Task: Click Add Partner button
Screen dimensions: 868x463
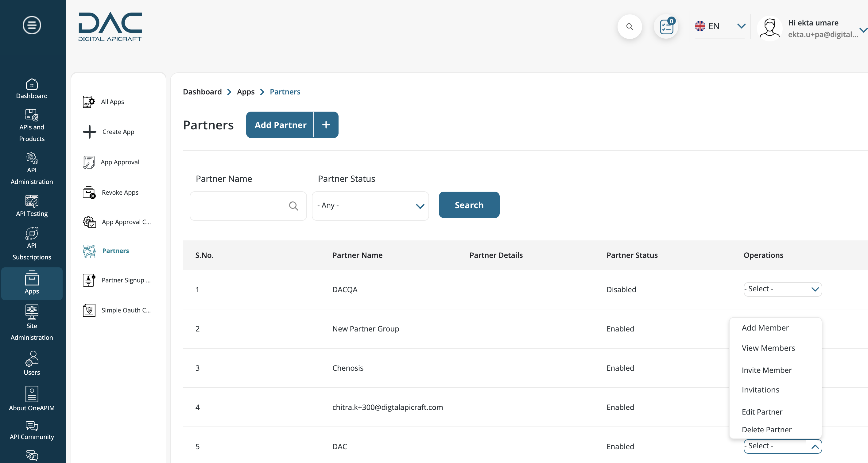Action: pyautogui.click(x=280, y=124)
